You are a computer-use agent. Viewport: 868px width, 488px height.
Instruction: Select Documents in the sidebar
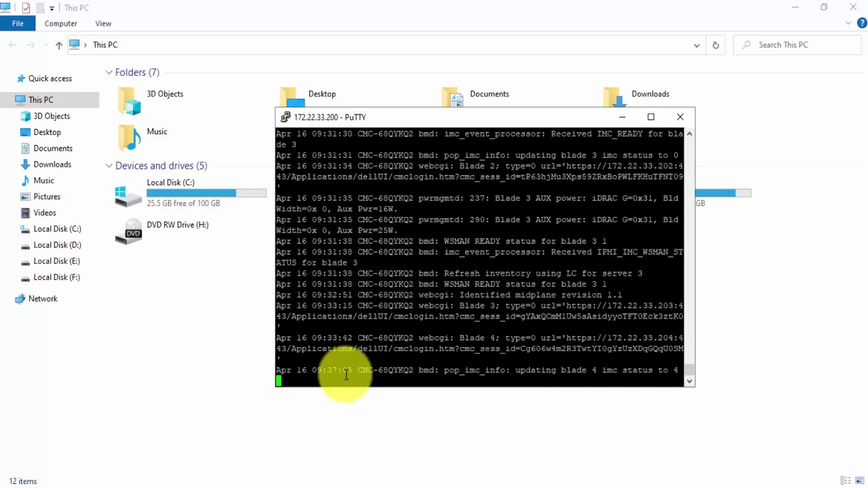click(53, 148)
